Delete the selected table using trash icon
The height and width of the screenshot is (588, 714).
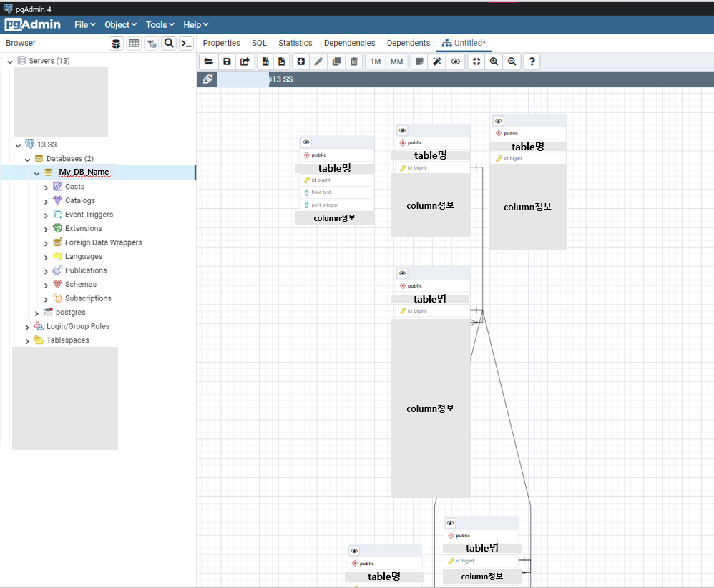coord(353,62)
